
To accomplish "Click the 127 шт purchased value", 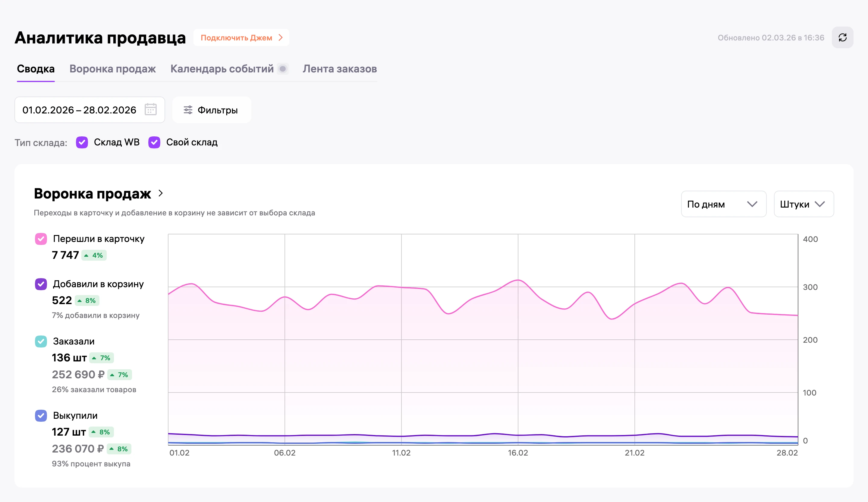I will [x=69, y=432].
